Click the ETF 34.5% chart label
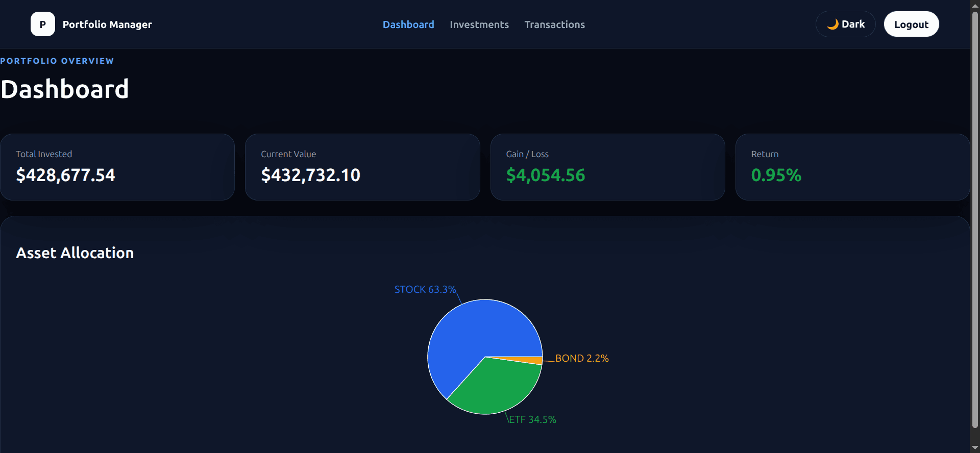The image size is (980, 453). pos(532,419)
